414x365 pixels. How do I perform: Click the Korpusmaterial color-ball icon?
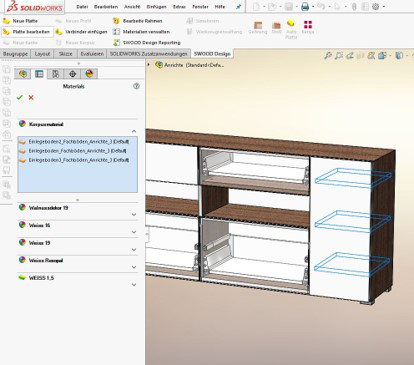pos(22,124)
